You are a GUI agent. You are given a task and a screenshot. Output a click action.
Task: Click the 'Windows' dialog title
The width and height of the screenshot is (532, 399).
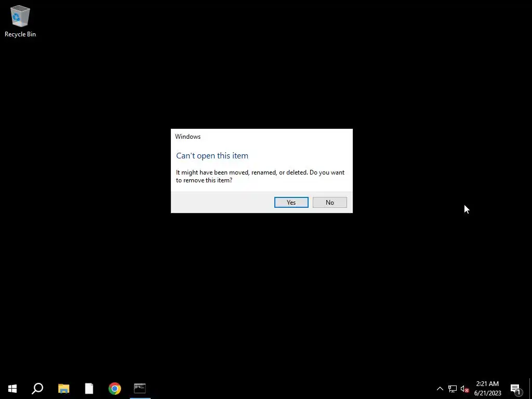[188, 137]
